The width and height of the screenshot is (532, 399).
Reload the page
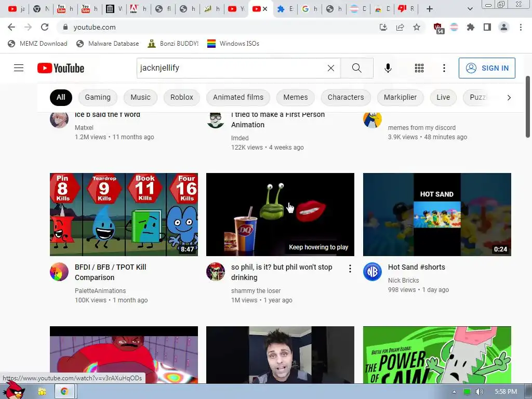point(45,27)
